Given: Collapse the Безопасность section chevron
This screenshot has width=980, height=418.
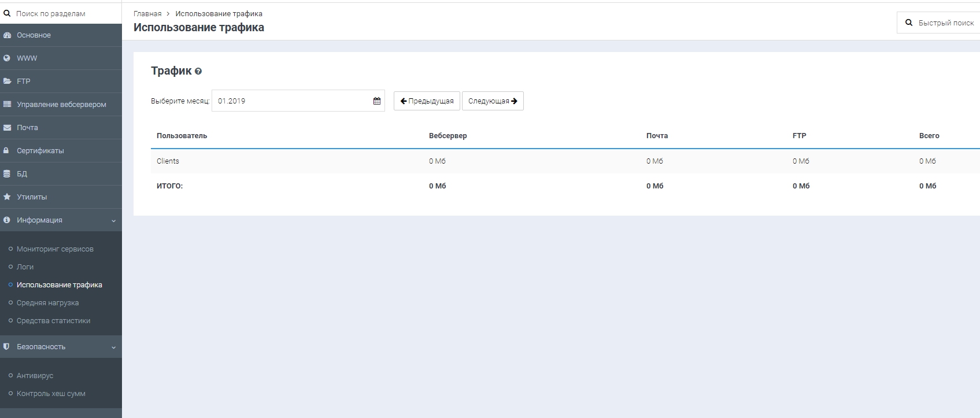Looking at the screenshot, I should click(113, 347).
